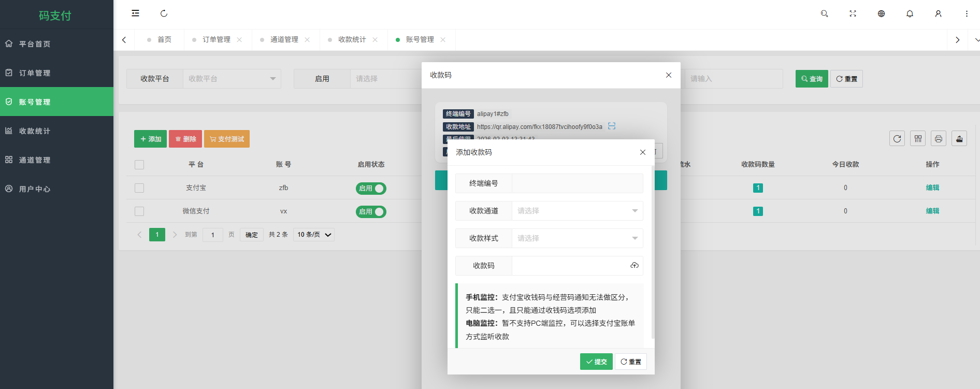Collapse the sidebar with the menu fold icon
980x389 pixels.
(135, 13)
